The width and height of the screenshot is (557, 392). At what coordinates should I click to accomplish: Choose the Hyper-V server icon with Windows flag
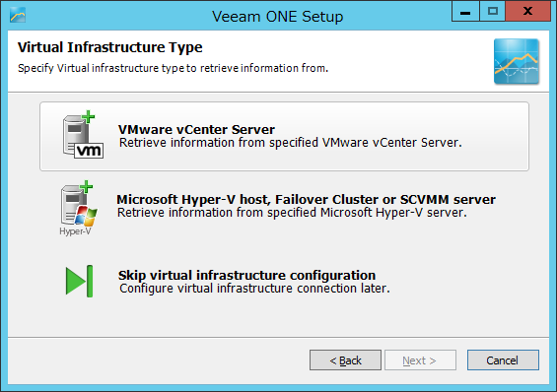(x=79, y=204)
